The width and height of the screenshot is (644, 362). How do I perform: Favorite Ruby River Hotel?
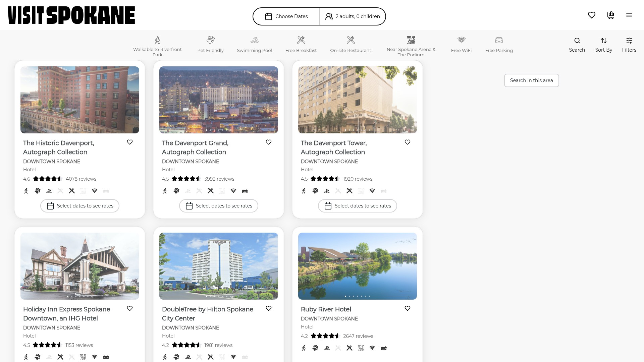coord(408,308)
